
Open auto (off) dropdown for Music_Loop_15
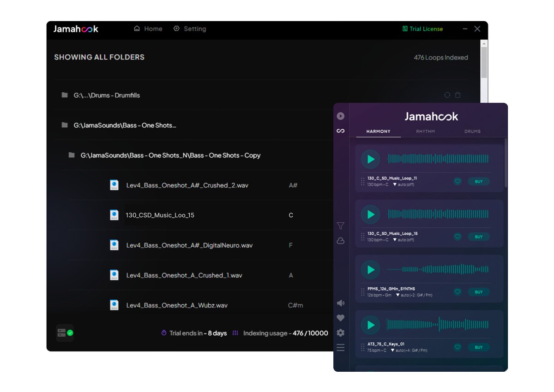pos(403,240)
